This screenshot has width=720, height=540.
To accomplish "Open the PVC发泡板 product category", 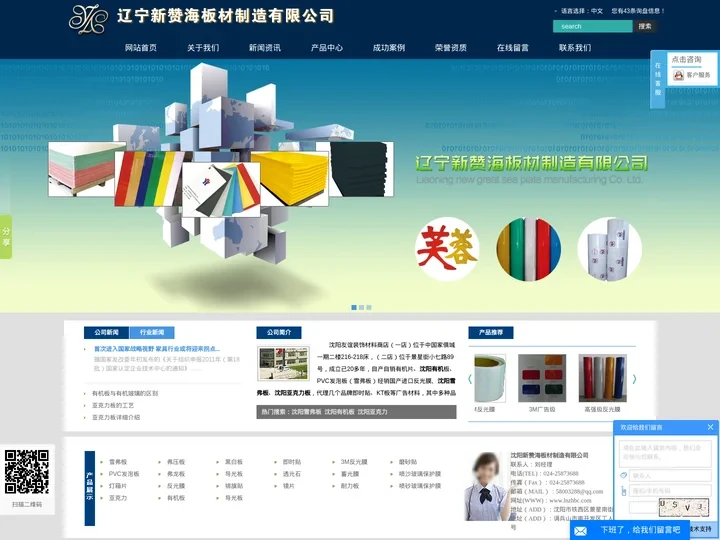I will [124, 474].
